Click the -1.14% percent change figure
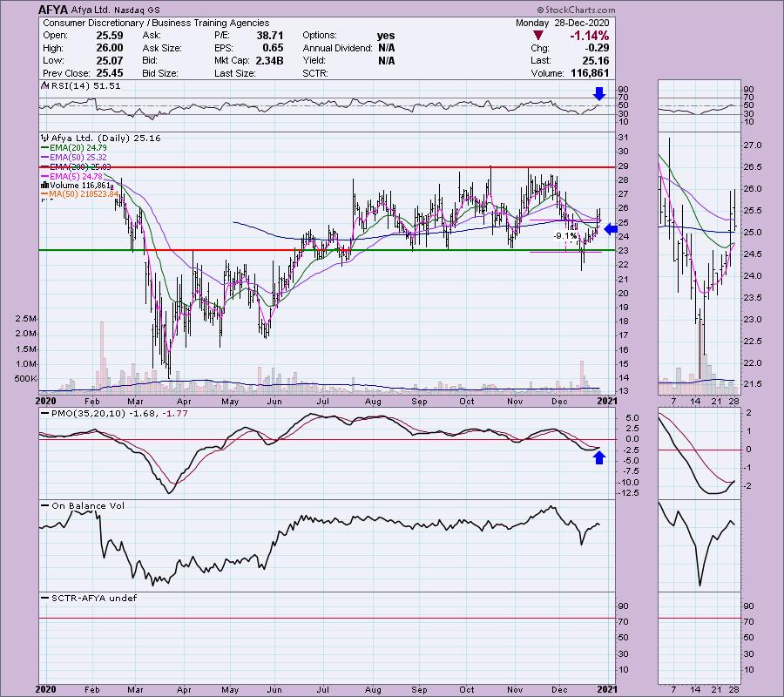The width and height of the screenshot is (784, 697). click(590, 36)
